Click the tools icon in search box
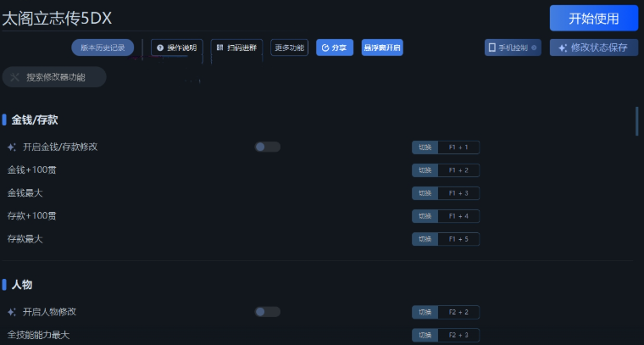This screenshot has width=644, height=345. click(x=14, y=77)
